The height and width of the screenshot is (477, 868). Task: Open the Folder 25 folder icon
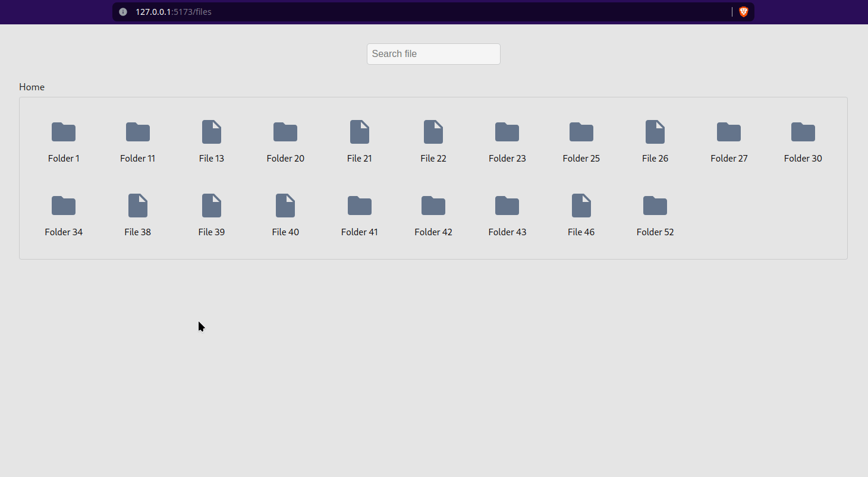pyautogui.click(x=581, y=132)
